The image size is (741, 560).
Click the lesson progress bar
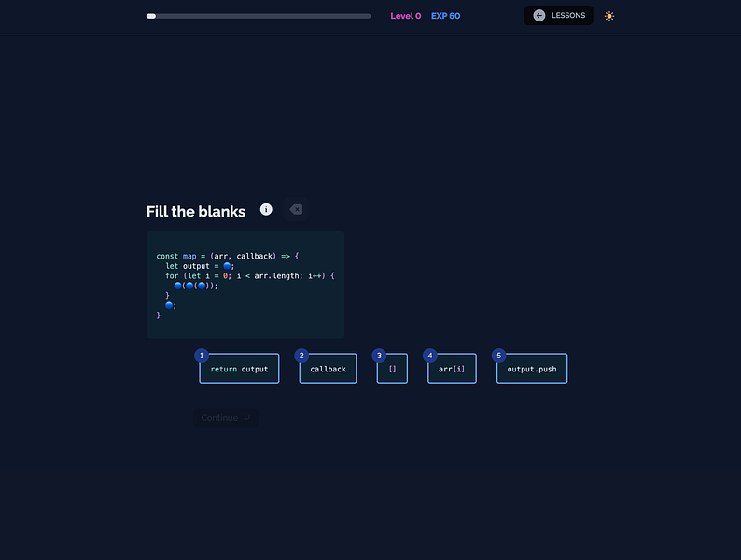[x=259, y=16]
